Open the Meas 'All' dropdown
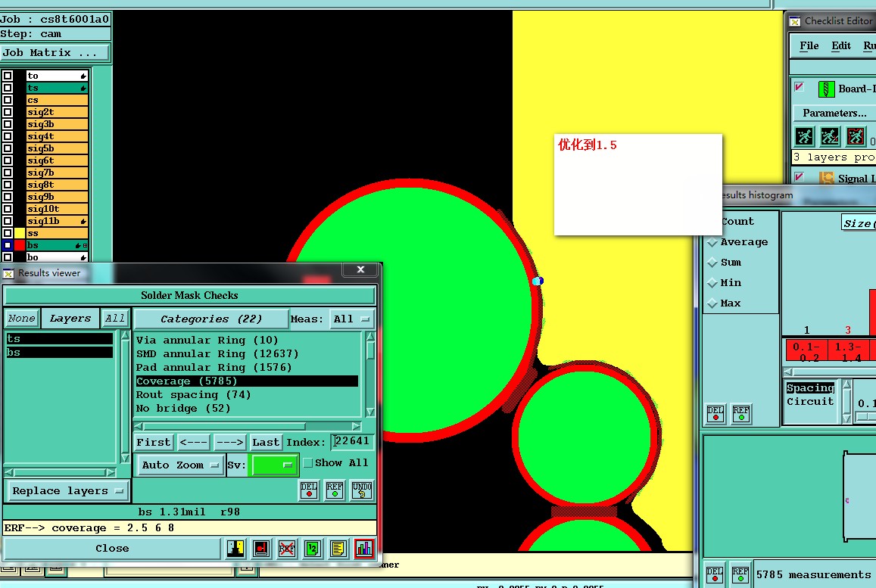 (x=351, y=319)
